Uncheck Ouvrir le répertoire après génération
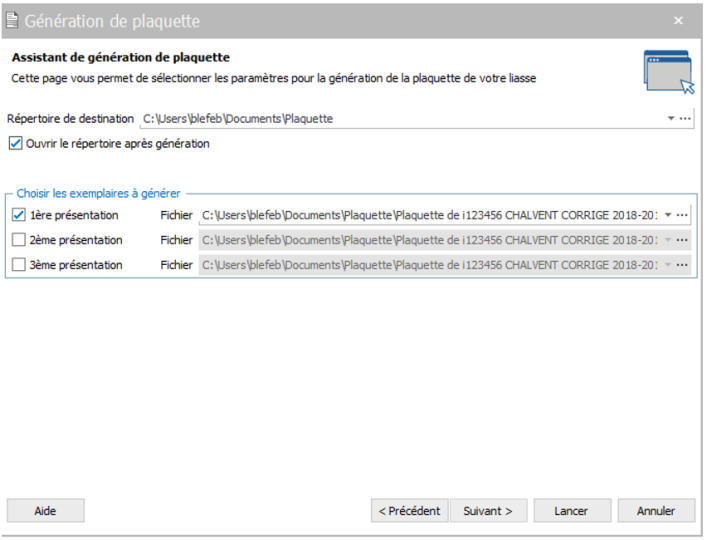 click(x=15, y=143)
